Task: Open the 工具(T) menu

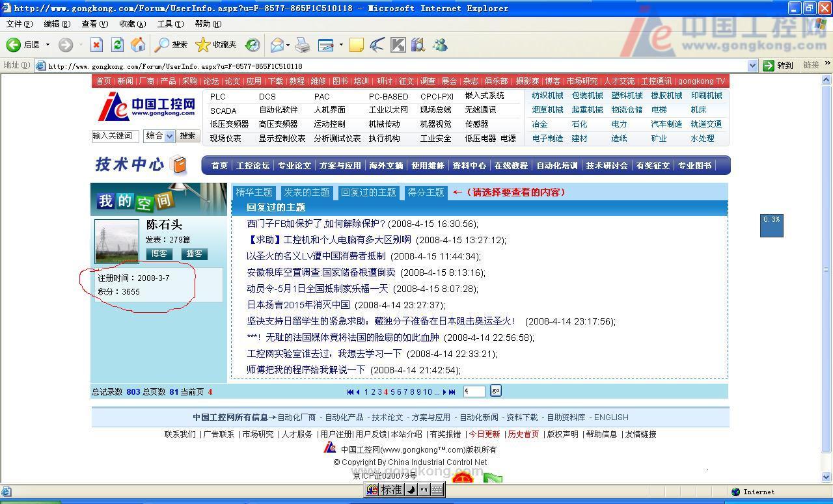Action: point(170,24)
